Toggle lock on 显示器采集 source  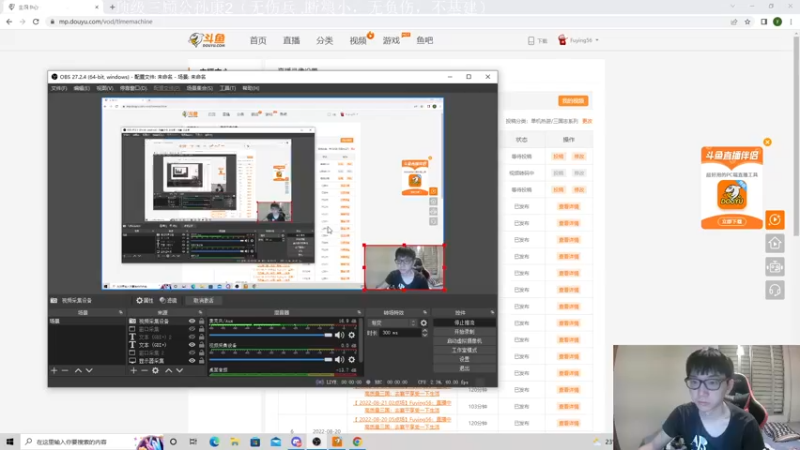click(202, 361)
